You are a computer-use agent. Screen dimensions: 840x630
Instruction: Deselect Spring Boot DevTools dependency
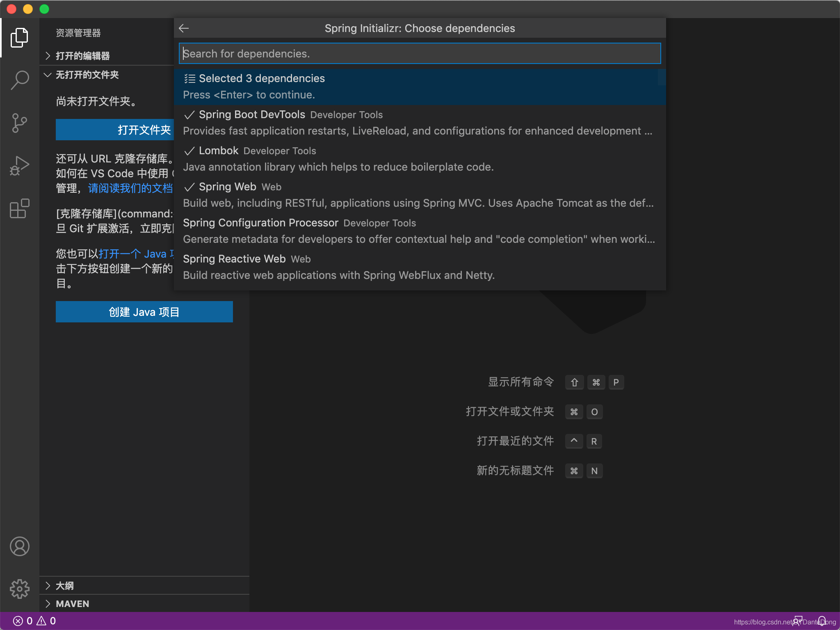[420, 123]
